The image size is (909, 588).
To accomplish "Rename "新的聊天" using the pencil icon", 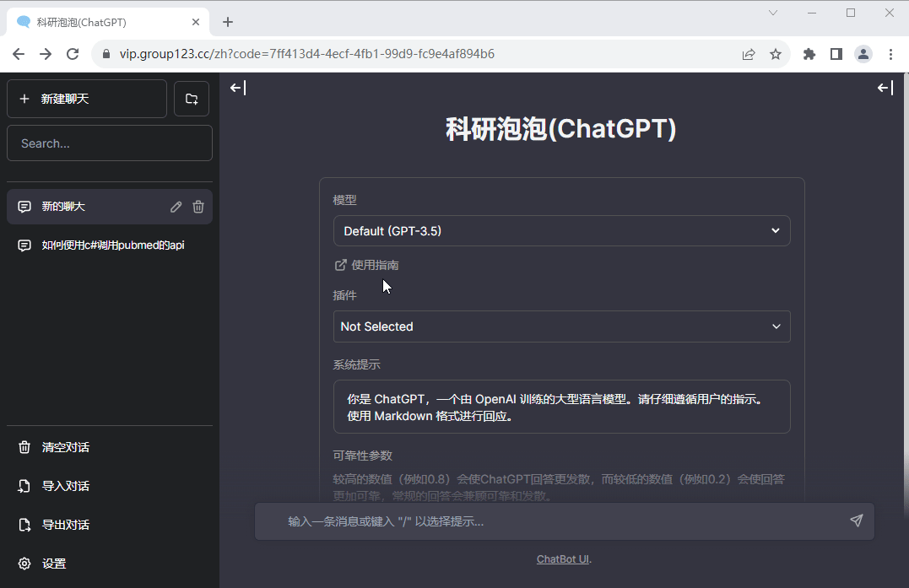I will click(x=176, y=206).
